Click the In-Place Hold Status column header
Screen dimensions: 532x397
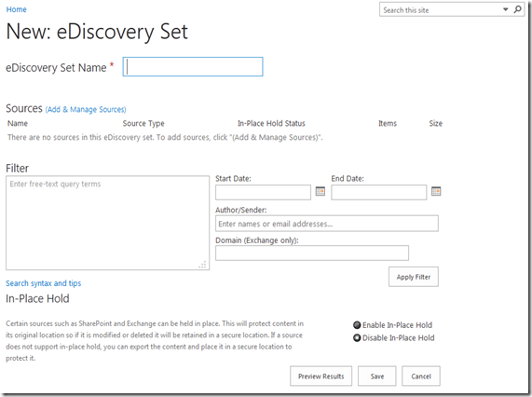tap(271, 124)
